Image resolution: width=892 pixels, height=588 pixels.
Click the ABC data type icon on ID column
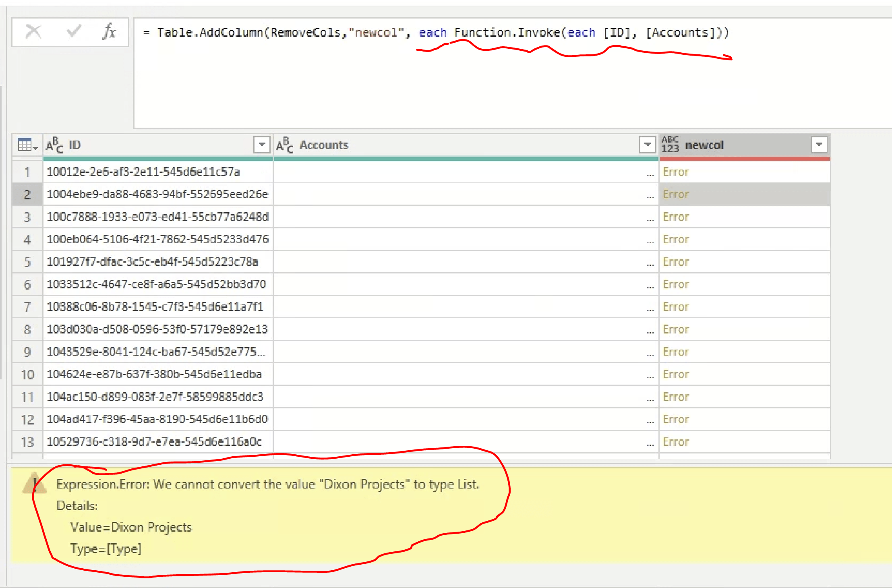[54, 145]
